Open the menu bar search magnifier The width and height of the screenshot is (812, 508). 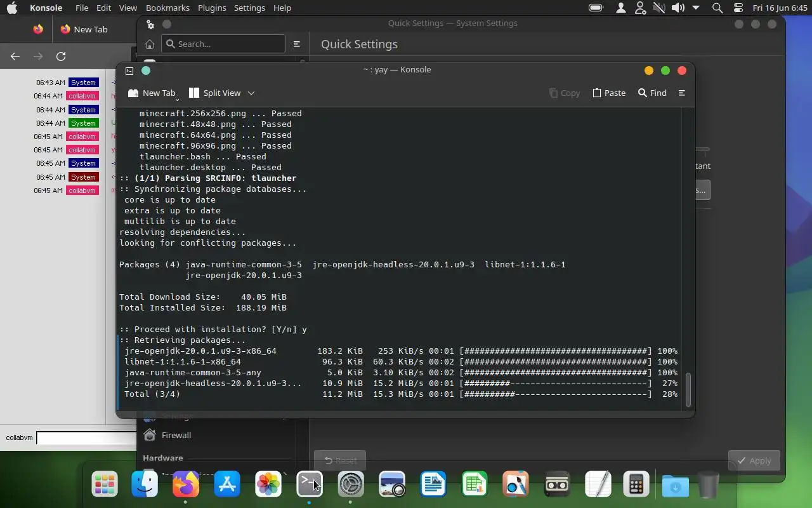pos(717,8)
